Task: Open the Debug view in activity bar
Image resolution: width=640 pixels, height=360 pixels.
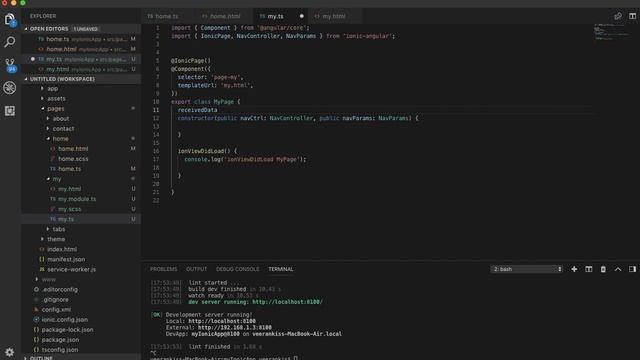Action: (x=10, y=88)
